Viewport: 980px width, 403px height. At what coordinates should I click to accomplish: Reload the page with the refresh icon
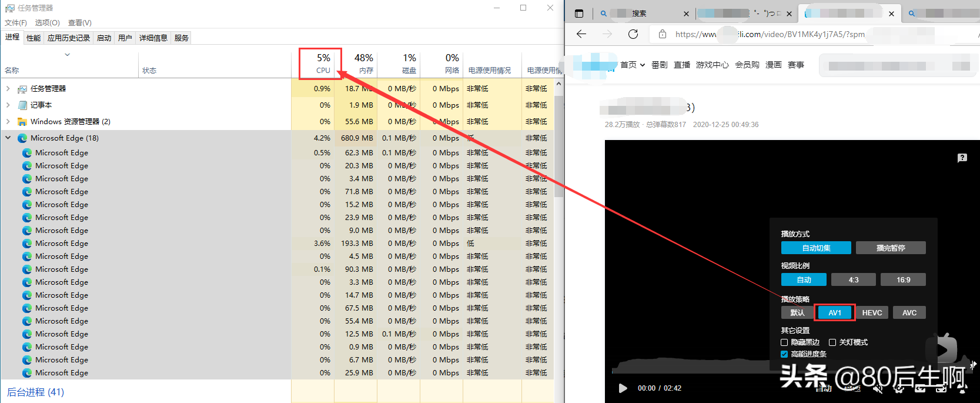coord(633,34)
